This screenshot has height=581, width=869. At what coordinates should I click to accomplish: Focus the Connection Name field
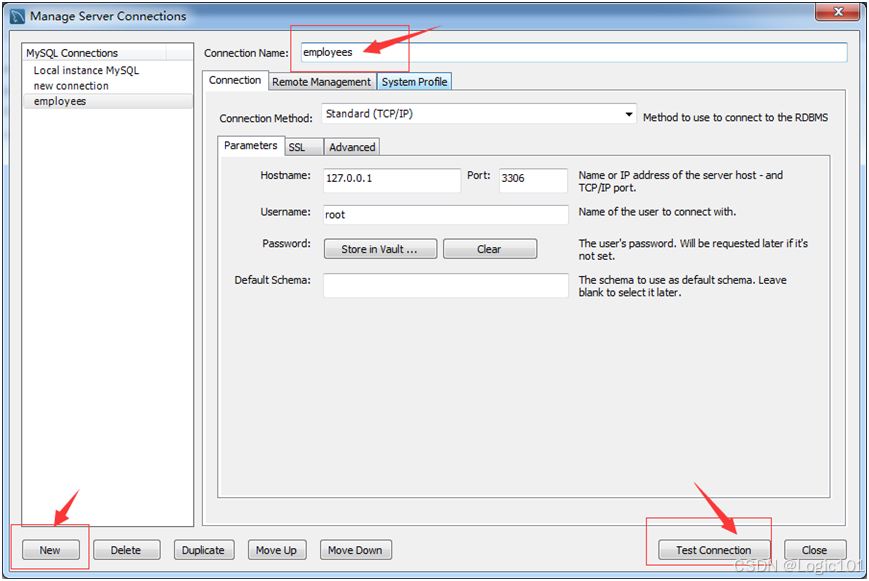pyautogui.click(x=574, y=52)
